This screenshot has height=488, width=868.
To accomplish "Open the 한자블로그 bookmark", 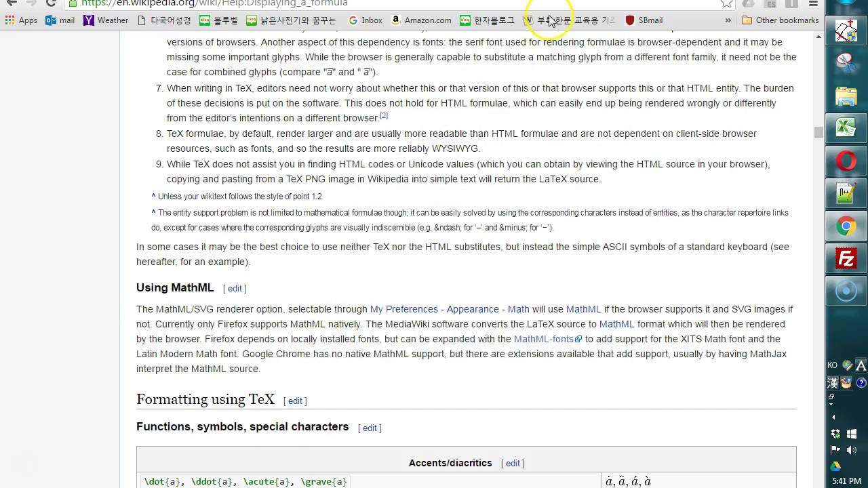I will pyautogui.click(x=488, y=20).
